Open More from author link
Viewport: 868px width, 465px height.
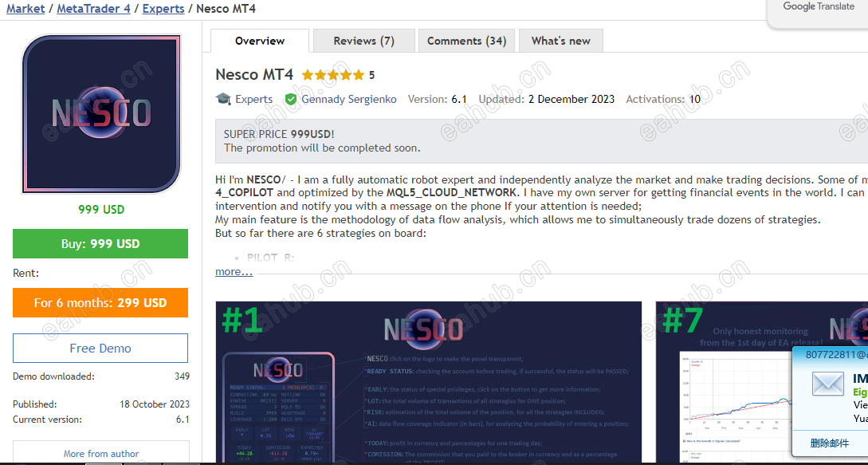[100, 453]
